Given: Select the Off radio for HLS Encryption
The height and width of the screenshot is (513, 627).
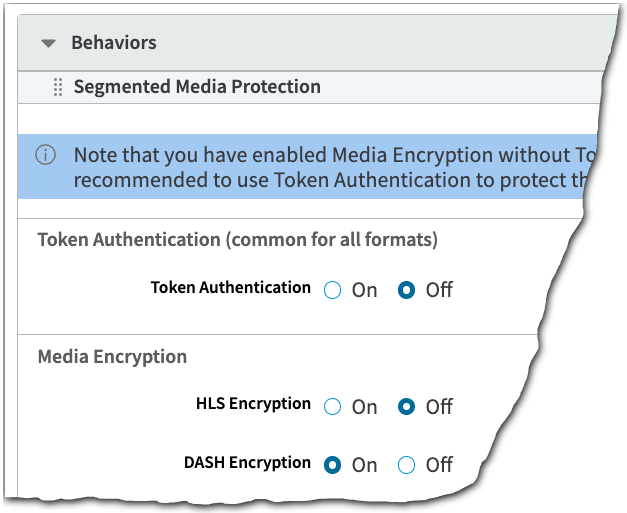Looking at the screenshot, I should (x=407, y=407).
